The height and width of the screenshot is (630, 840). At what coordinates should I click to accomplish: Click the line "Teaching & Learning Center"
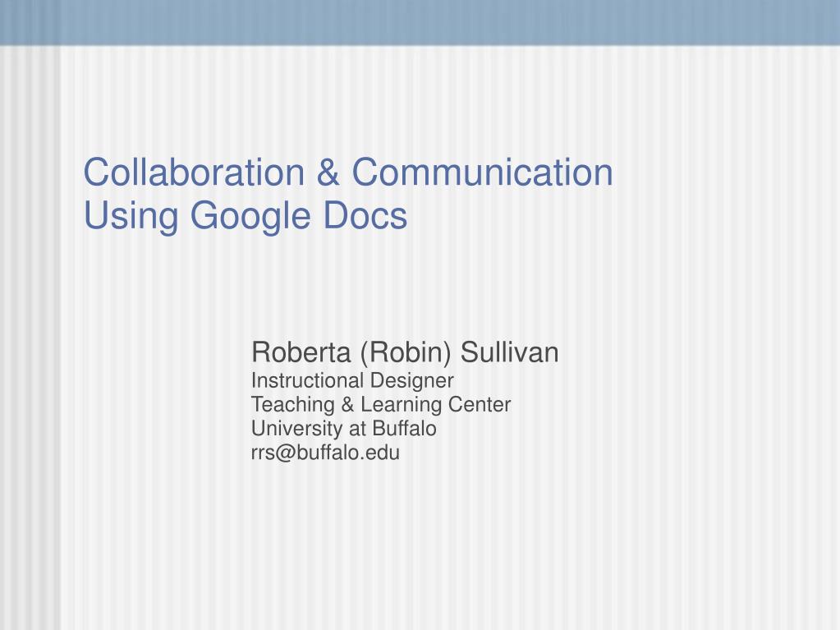[381, 404]
